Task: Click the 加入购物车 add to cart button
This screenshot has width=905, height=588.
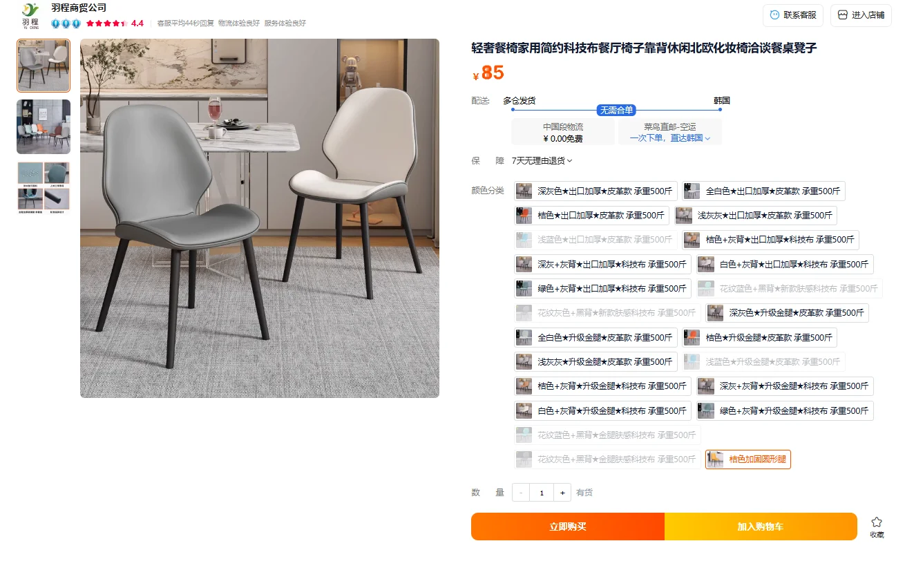Action: click(761, 527)
